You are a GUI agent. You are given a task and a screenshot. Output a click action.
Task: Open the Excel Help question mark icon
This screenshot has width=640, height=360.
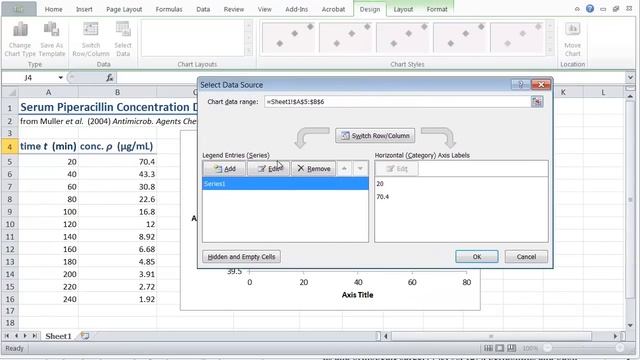(x=590, y=9)
